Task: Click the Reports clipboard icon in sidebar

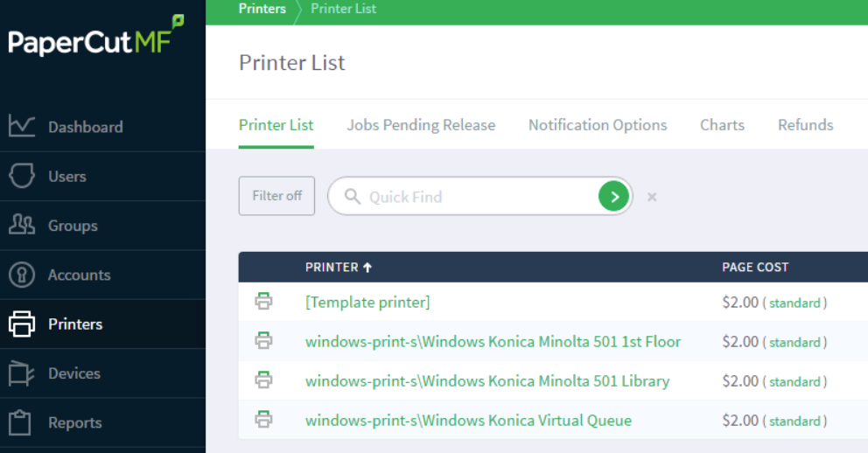Action: pos(20,422)
